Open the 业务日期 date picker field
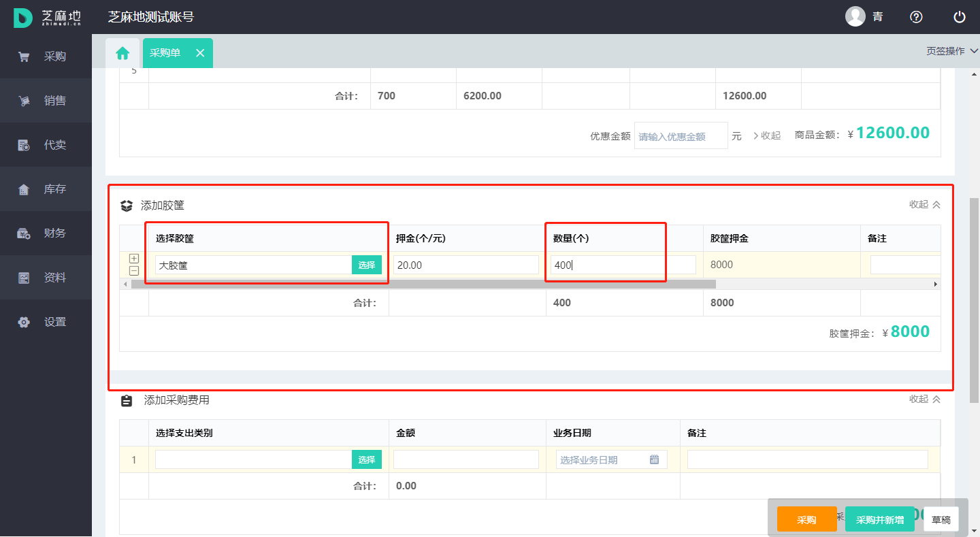The width and height of the screenshot is (980, 537). 612,459
